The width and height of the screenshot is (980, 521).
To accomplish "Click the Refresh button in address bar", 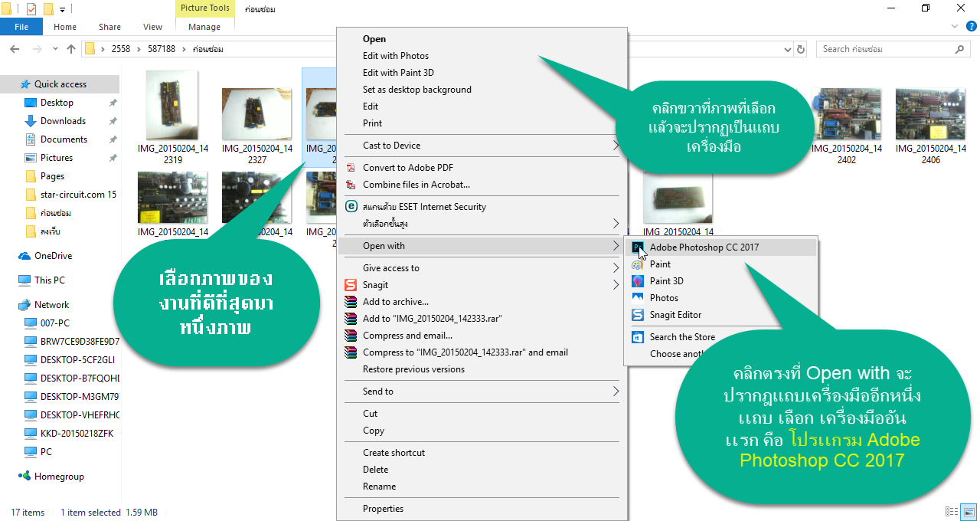I will pos(801,49).
